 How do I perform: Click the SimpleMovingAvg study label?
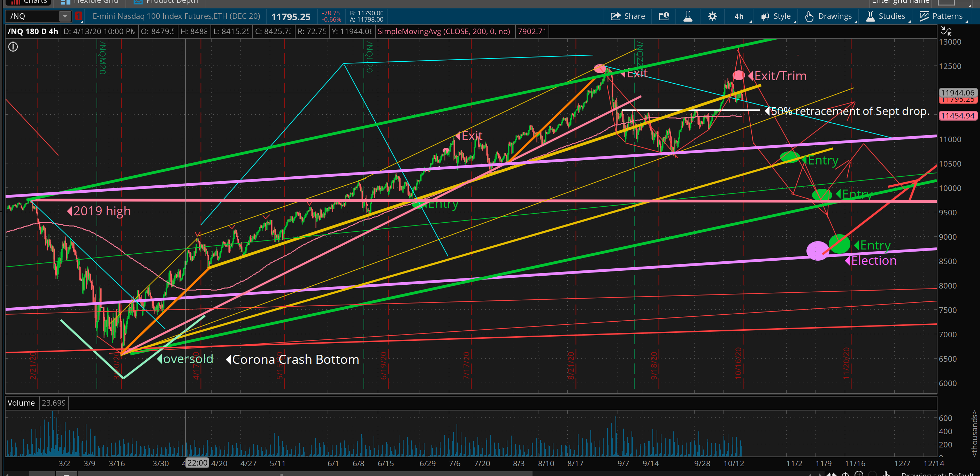pos(444,31)
